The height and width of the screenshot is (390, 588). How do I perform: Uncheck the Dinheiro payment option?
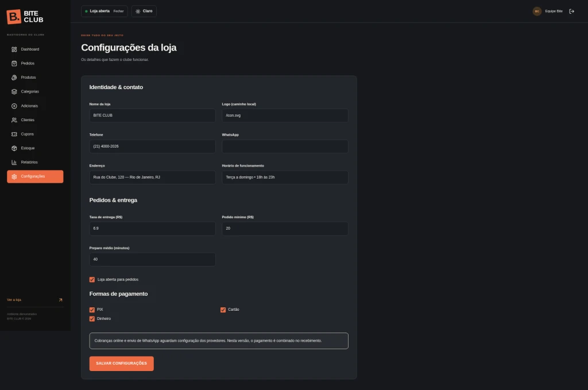92,319
